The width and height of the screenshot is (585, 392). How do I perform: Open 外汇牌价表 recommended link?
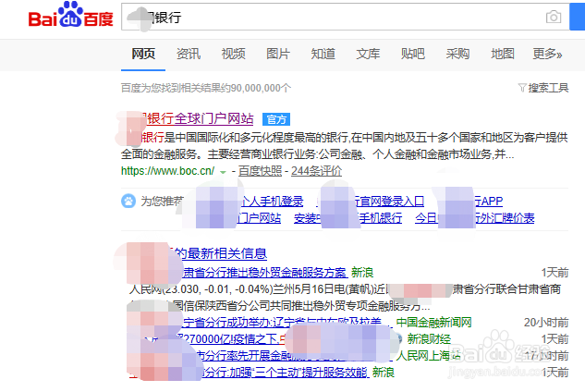tap(505, 218)
